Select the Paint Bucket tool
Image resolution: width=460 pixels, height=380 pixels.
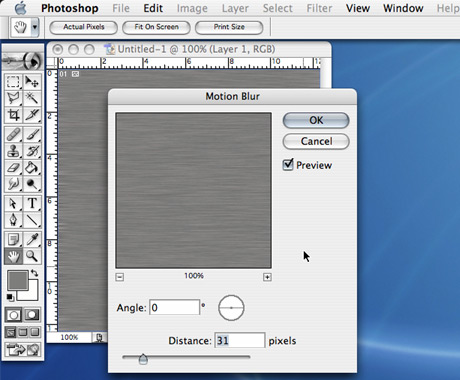[32, 168]
